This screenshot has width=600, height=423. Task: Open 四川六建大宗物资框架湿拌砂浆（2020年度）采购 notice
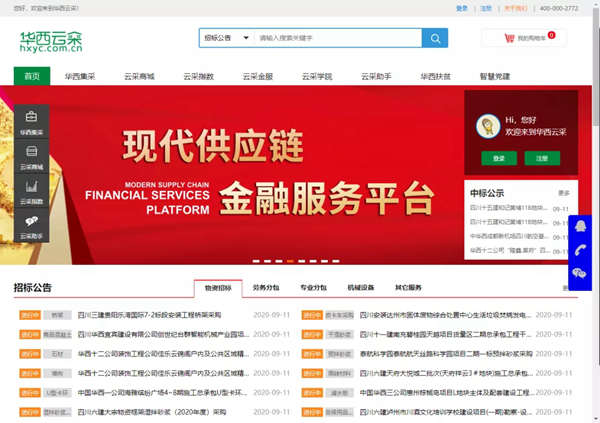click(x=152, y=412)
